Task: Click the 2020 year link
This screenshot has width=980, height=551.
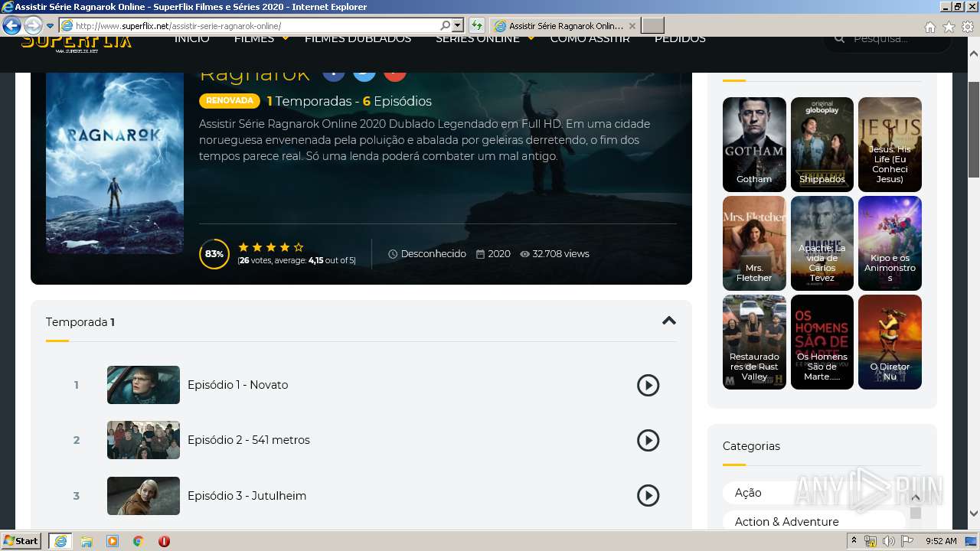Action: pyautogui.click(x=499, y=254)
